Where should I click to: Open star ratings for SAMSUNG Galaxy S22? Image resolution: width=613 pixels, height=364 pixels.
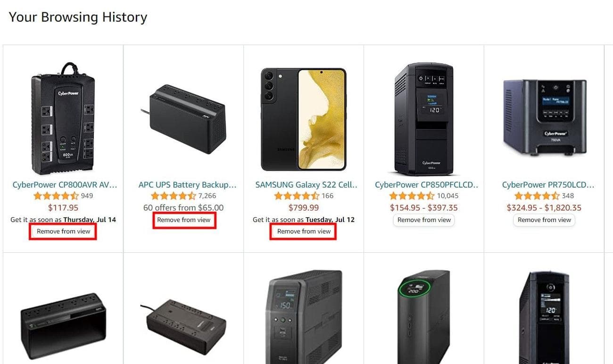point(297,196)
